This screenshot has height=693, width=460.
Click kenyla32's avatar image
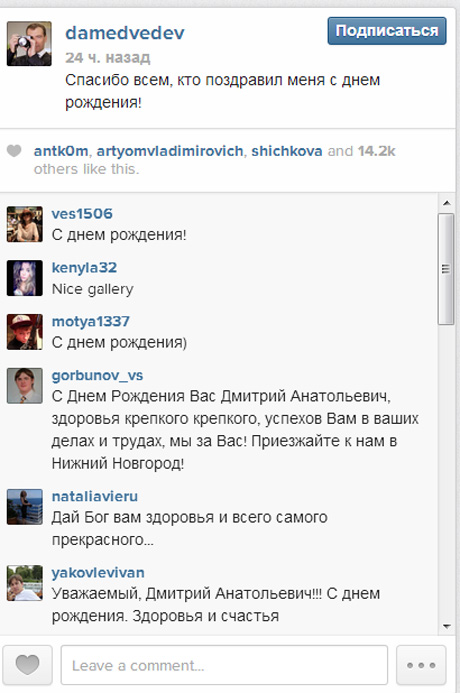coord(25,278)
